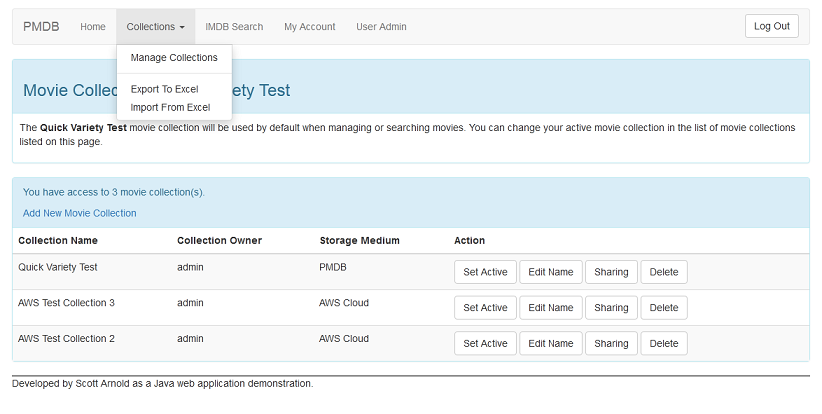822x414 pixels.
Task: Click the Quick Variety Test name cell
Action: [x=58, y=267]
